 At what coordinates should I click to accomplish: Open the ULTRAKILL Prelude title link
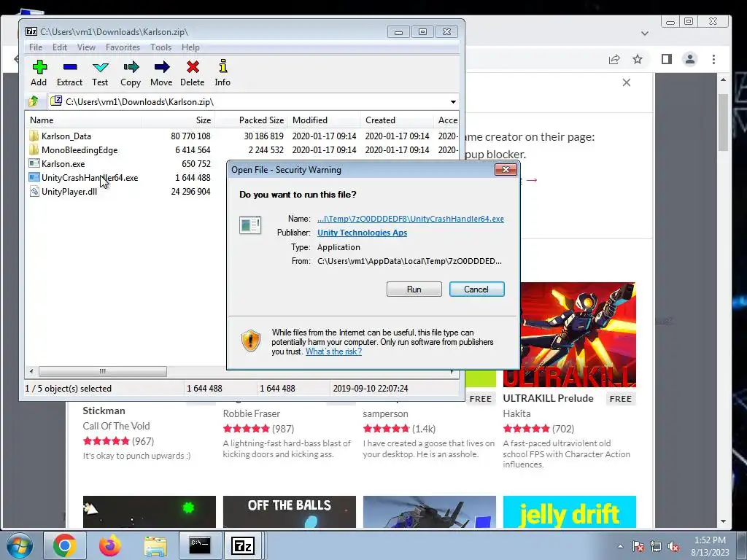point(549,398)
